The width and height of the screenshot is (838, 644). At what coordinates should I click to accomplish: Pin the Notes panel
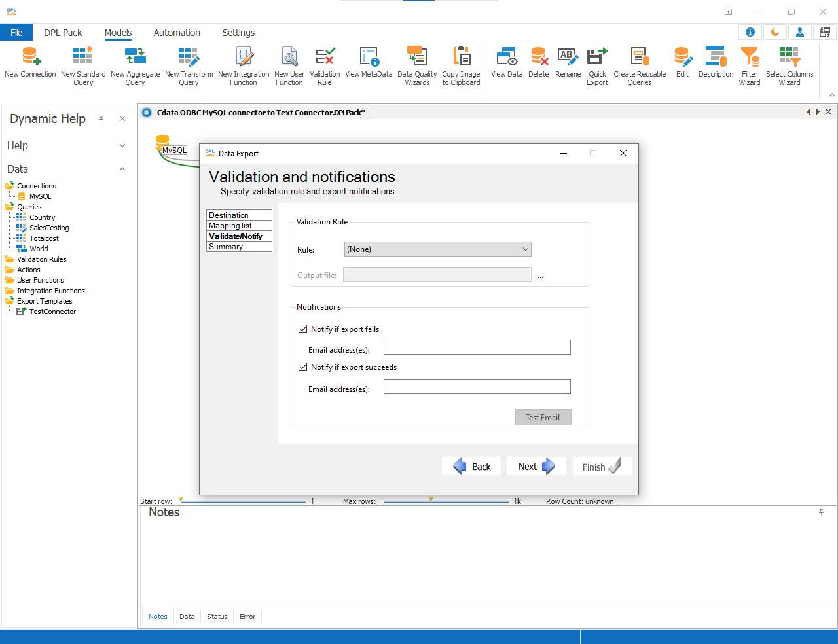(x=821, y=512)
